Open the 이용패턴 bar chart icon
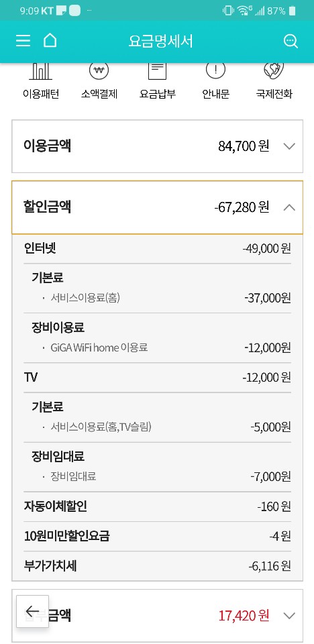 (41, 71)
